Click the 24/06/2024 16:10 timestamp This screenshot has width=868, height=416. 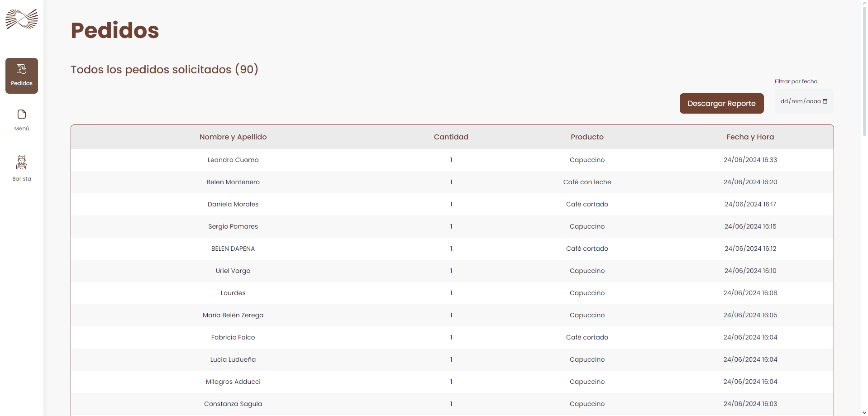point(750,271)
